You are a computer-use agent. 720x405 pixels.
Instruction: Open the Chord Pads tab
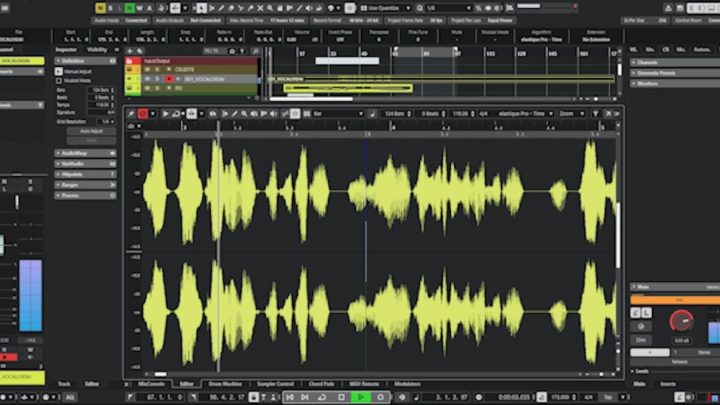[321, 384]
